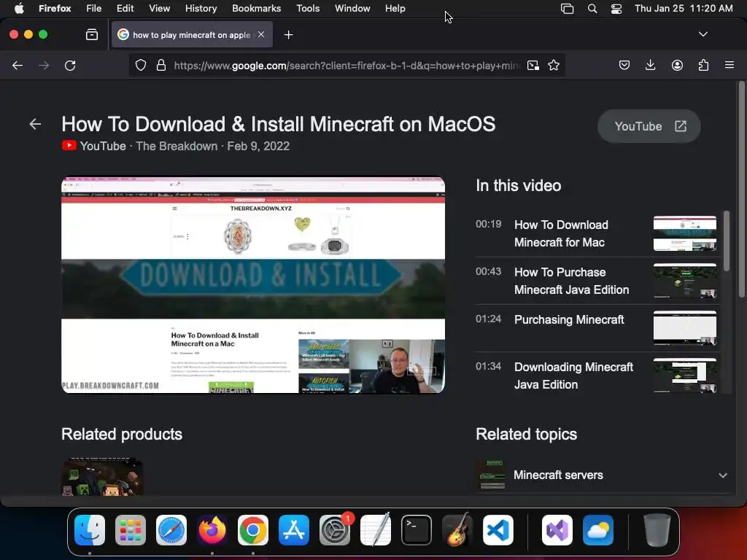The width and height of the screenshot is (747, 560).
Task: Open TextEdit from the dock
Action: [x=376, y=530]
